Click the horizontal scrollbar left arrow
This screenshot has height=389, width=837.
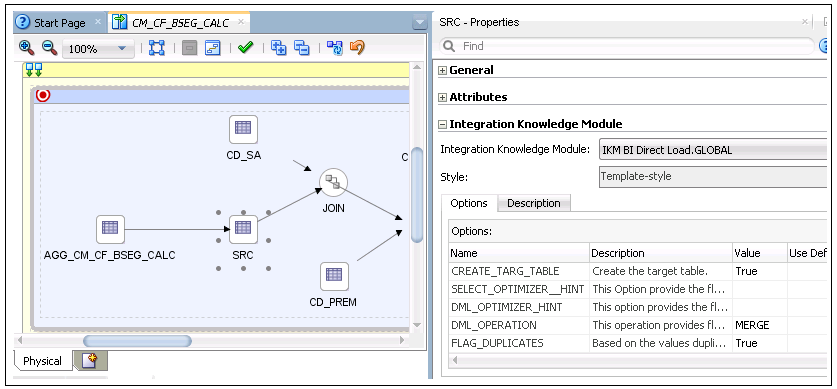tap(20, 340)
